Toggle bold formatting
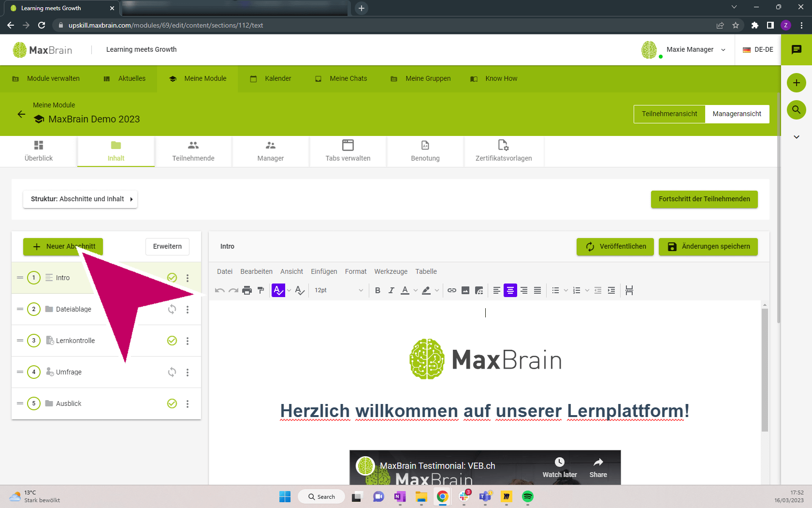 click(378, 290)
